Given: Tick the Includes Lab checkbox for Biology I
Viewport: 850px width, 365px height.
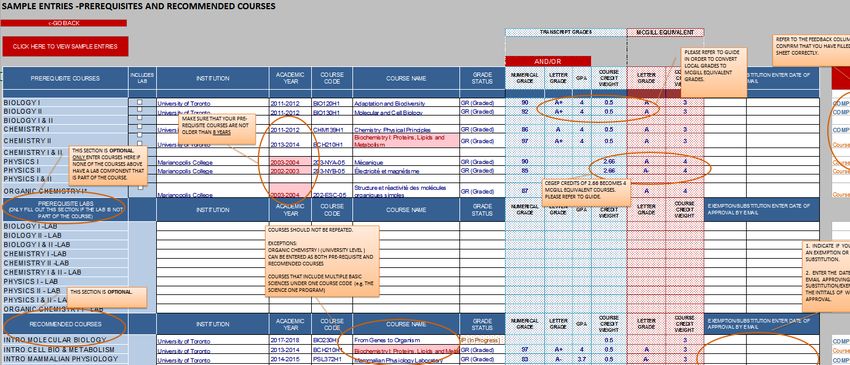Looking at the screenshot, I should pos(140,102).
